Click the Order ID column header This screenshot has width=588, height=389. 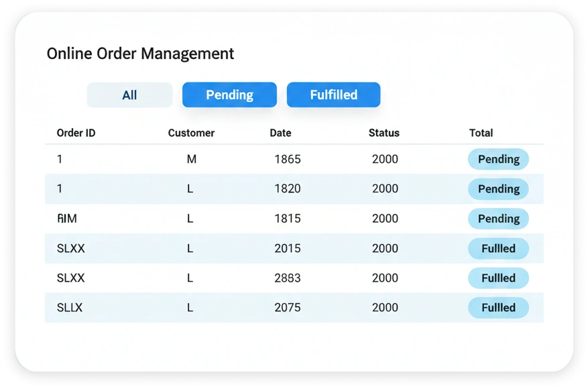pos(76,133)
